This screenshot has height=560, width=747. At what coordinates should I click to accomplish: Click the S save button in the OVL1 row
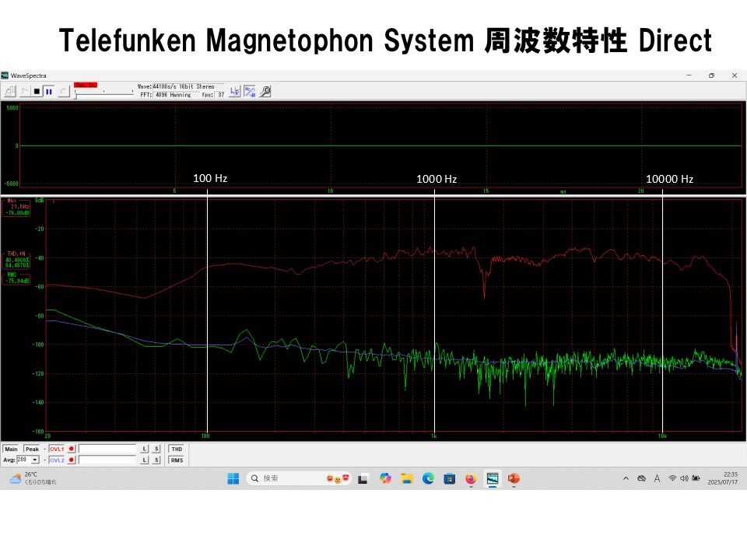click(156, 449)
